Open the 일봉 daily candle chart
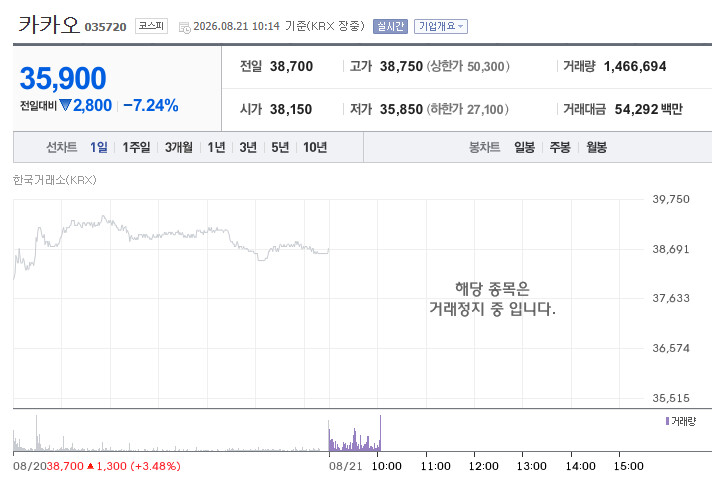This screenshot has width=712, height=487. (524, 147)
